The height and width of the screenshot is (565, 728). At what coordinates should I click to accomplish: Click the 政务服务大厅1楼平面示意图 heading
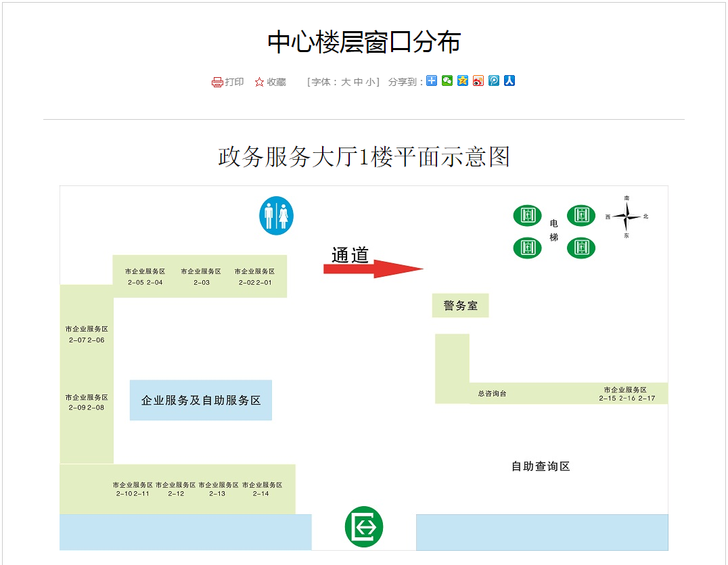[x=364, y=156]
